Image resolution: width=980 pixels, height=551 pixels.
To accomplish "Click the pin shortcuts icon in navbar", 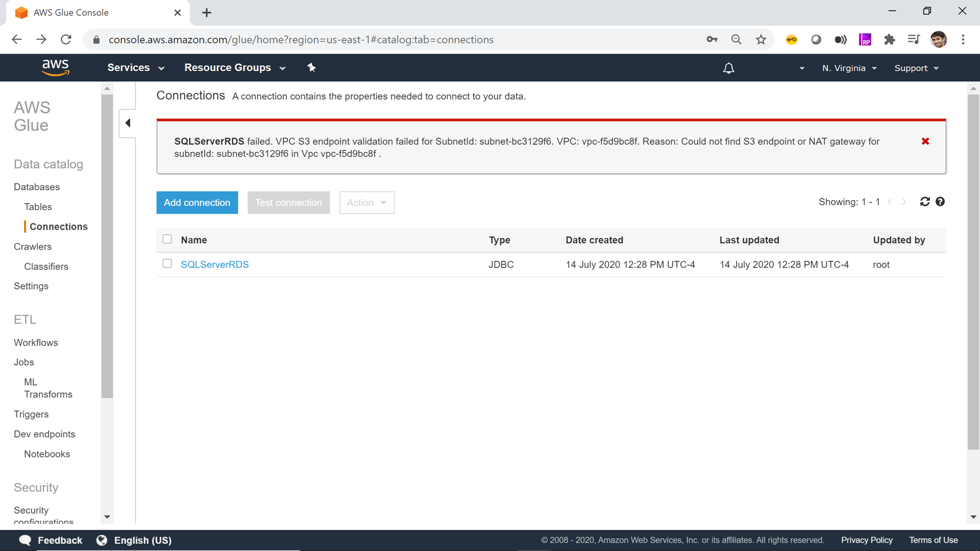I will point(312,68).
